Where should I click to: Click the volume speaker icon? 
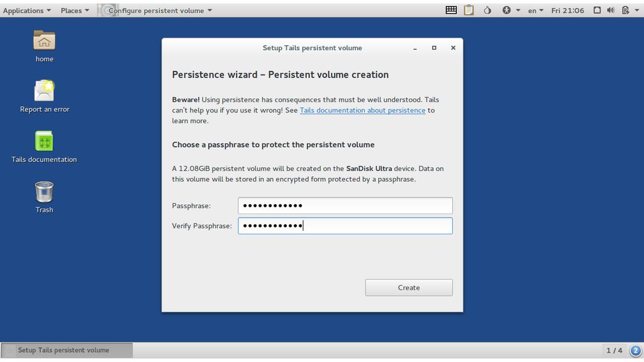(x=611, y=10)
